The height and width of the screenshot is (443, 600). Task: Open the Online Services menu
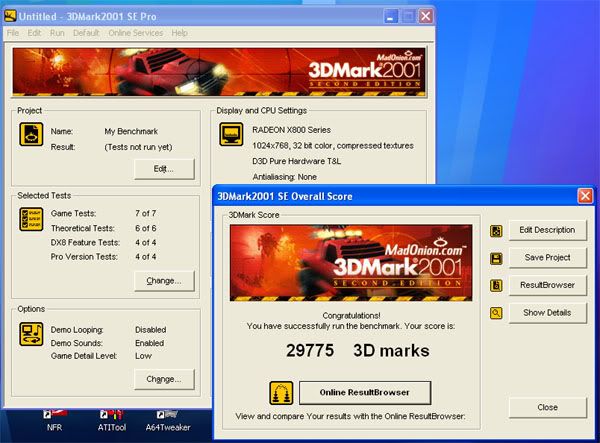click(135, 33)
